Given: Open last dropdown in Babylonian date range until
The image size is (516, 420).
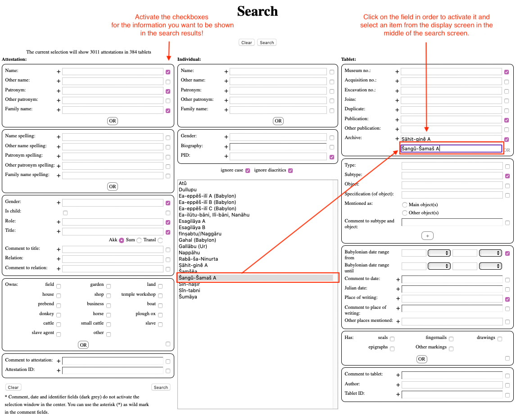Looking at the screenshot, I should 490,266.
